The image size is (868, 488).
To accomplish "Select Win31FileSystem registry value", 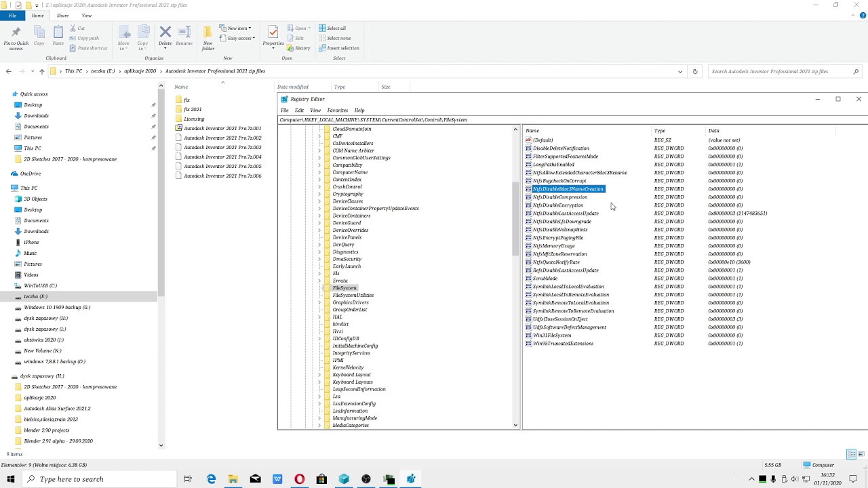I will (x=552, y=335).
